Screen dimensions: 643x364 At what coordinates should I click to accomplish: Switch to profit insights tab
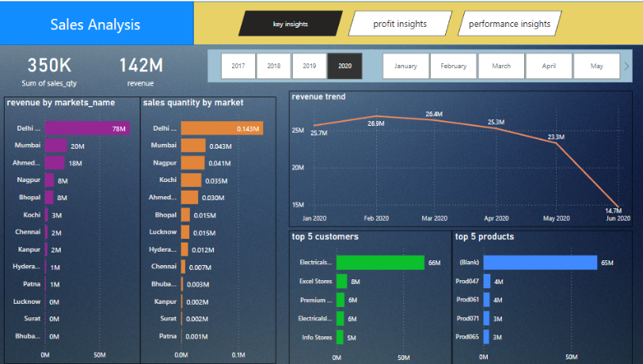pyautogui.click(x=399, y=24)
